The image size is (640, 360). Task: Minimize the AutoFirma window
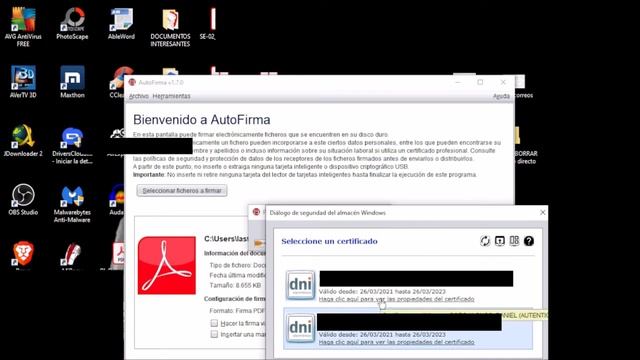coord(458,82)
